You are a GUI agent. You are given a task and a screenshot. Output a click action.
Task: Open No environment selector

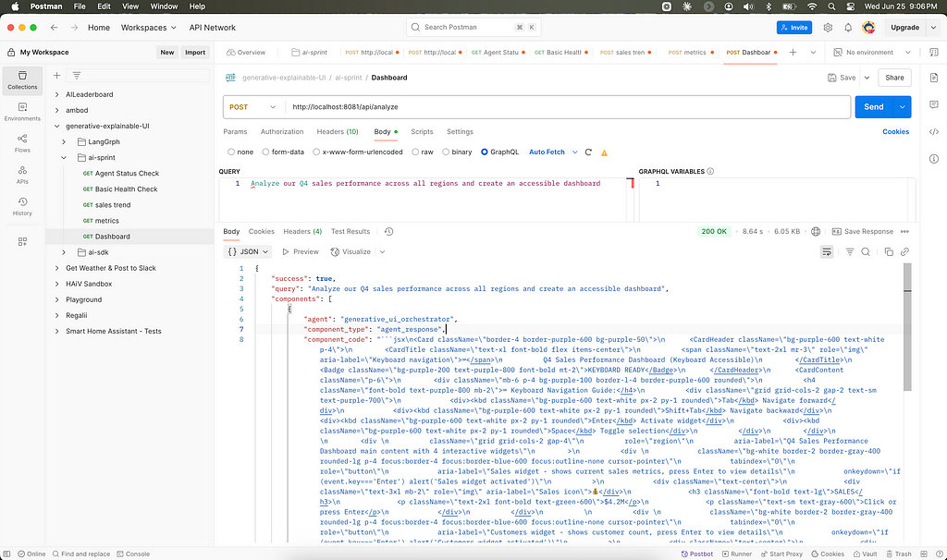[872, 53]
